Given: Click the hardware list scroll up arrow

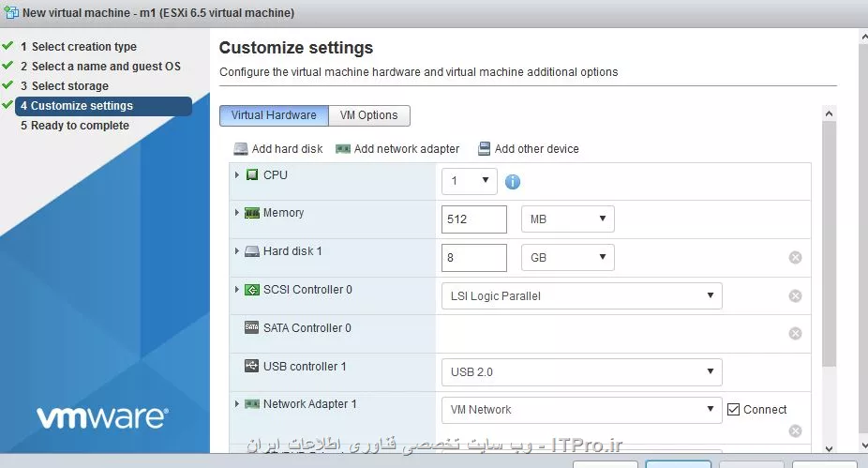Looking at the screenshot, I should tap(829, 113).
